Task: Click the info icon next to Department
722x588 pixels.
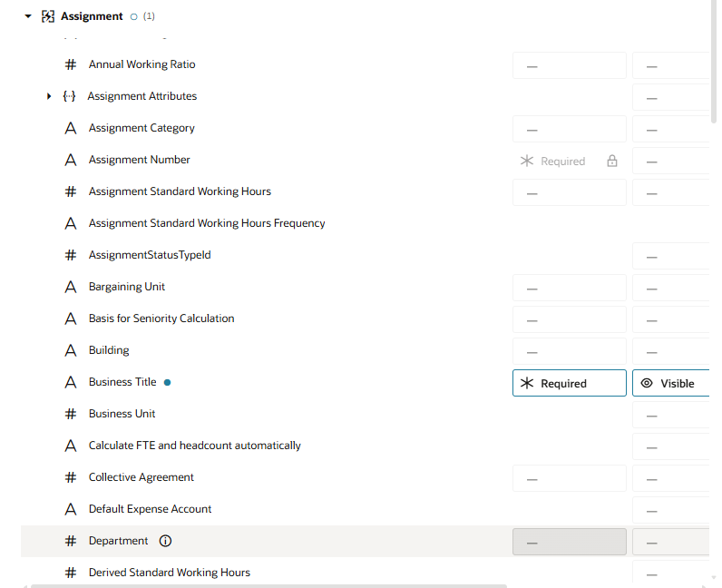Action: click(165, 541)
